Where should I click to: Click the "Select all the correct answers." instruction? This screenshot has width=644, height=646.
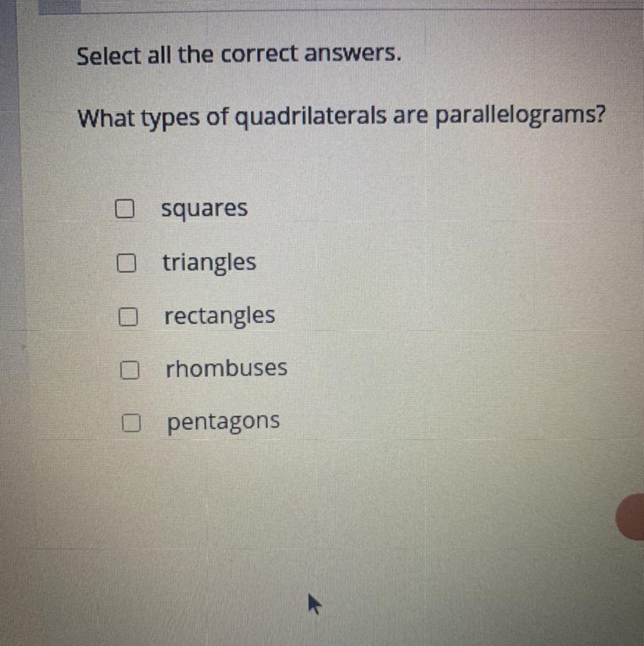(239, 55)
